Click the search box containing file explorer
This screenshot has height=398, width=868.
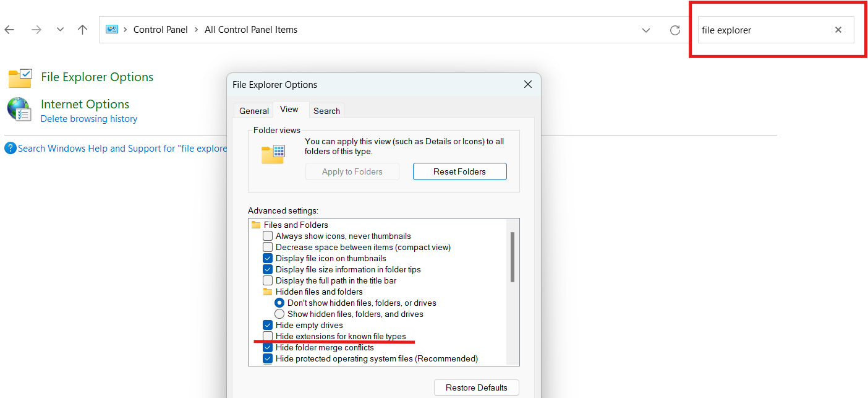pyautogui.click(x=776, y=30)
